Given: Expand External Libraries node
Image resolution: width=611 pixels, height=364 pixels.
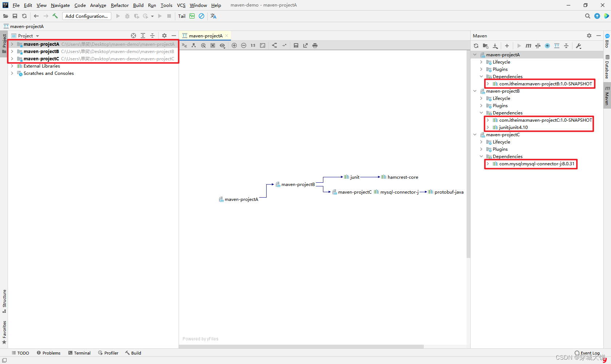Looking at the screenshot, I should click(12, 66).
